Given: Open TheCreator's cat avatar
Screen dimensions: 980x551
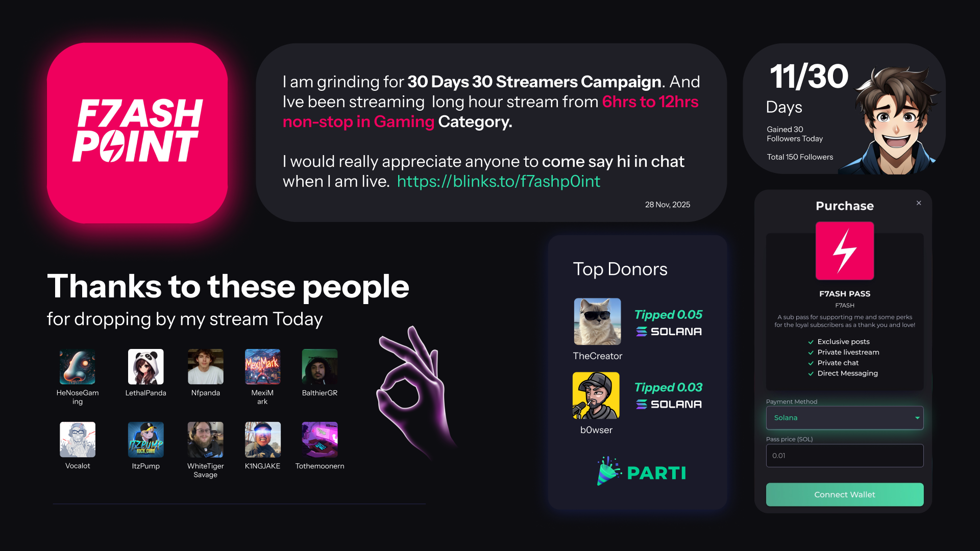Looking at the screenshot, I should (597, 321).
